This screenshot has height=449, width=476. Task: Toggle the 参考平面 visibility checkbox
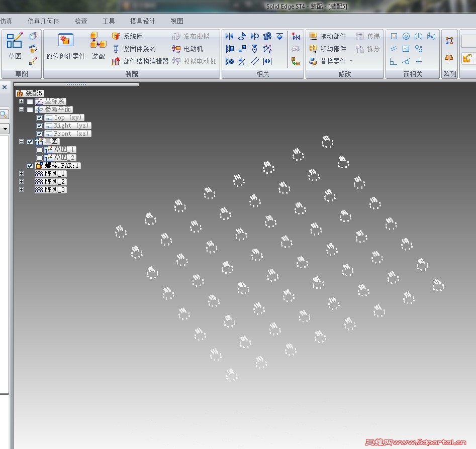point(30,109)
